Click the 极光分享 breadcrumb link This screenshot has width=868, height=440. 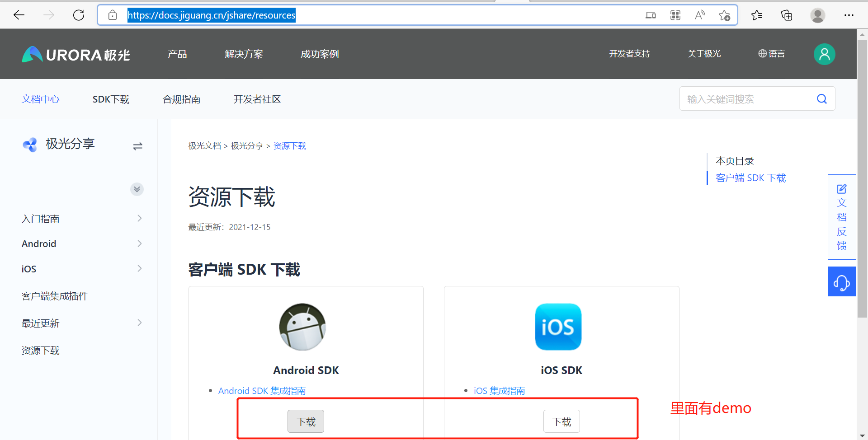[247, 145]
